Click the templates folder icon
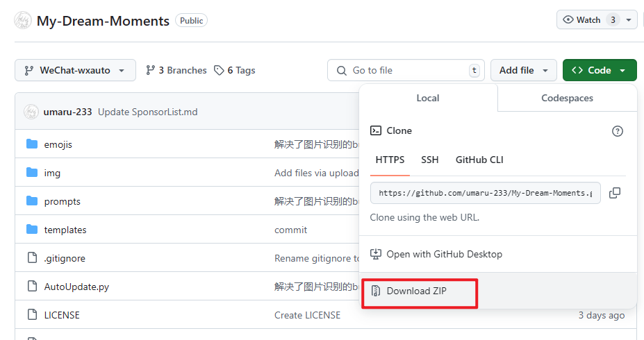This screenshot has width=644, height=340. (32, 229)
